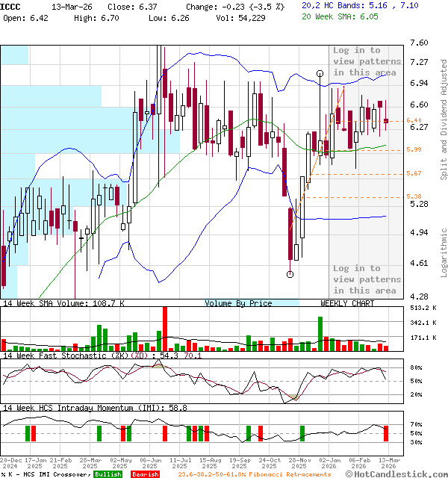Click the circle marker at the recent high

(x=320, y=73)
